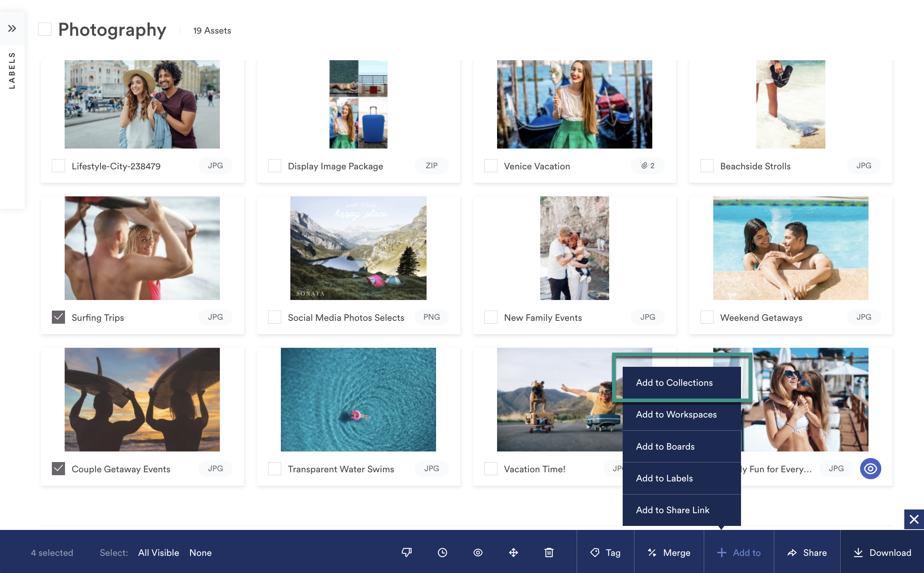This screenshot has width=924, height=573.
Task: Click the Lifestyle-City-238479 JPG badge
Action: click(x=215, y=166)
